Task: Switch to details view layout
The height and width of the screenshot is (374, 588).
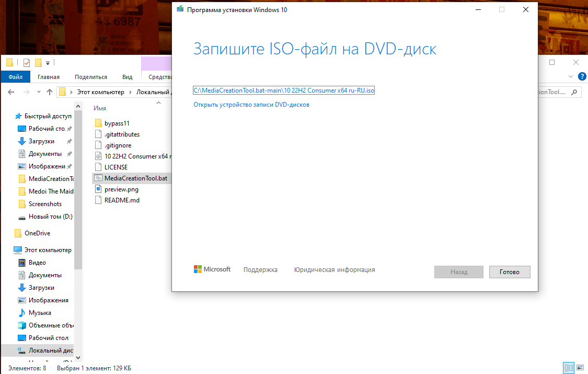Action: click(569, 368)
